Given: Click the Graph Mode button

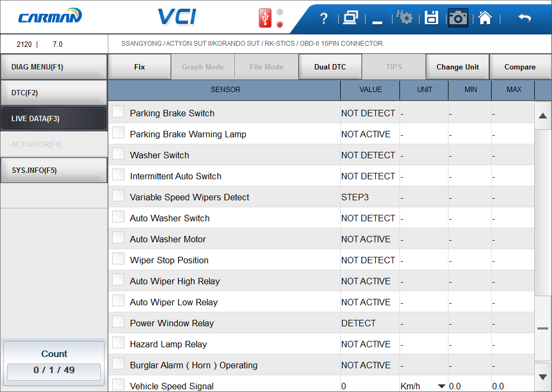Looking at the screenshot, I should (x=203, y=67).
